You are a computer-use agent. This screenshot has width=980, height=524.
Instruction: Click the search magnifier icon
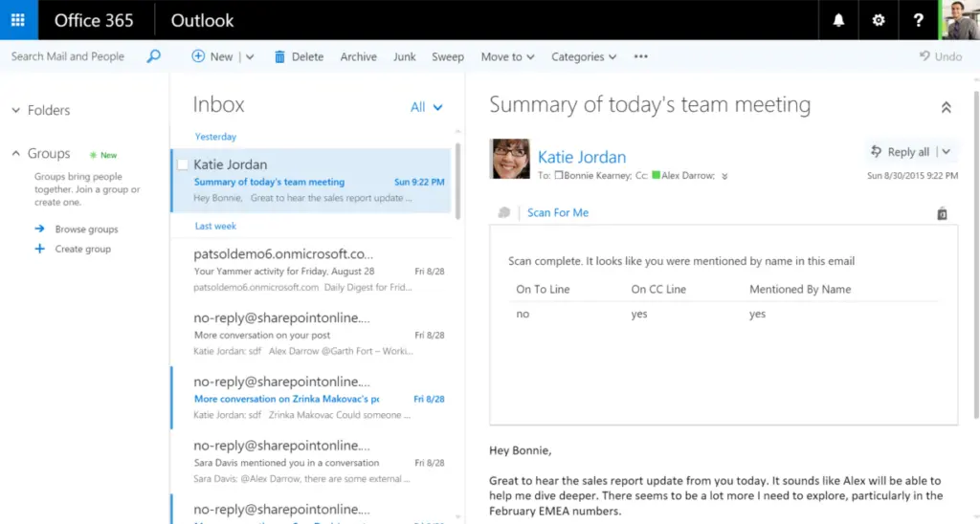point(153,56)
